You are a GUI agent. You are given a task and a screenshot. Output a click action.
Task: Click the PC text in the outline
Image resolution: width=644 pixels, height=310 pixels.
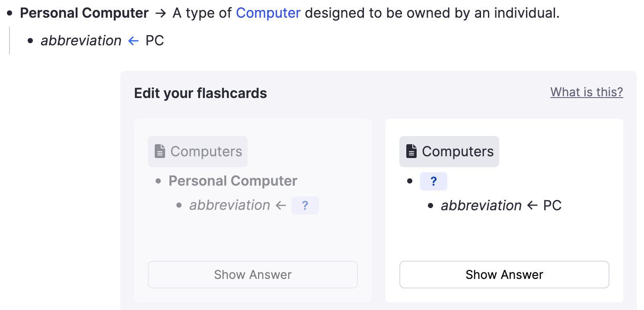155,41
